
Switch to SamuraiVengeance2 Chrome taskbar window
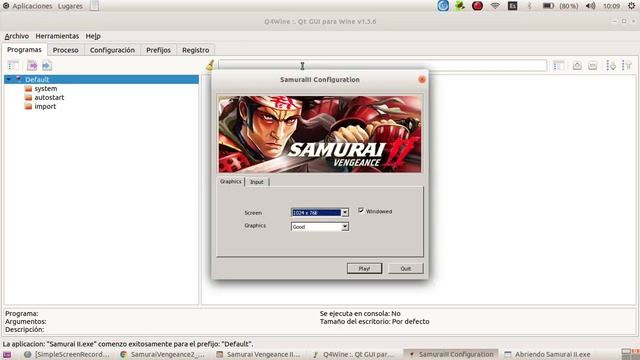click(162, 354)
